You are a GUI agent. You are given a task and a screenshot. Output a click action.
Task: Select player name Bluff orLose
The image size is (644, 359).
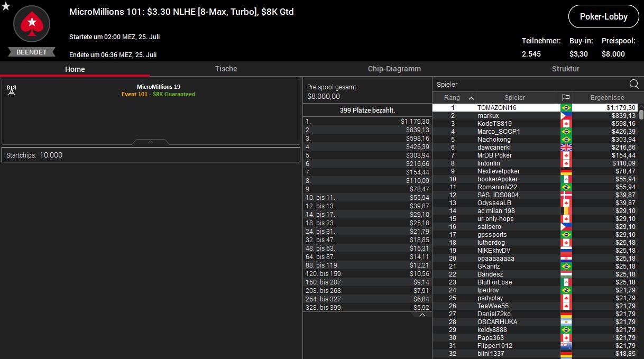[495, 282]
